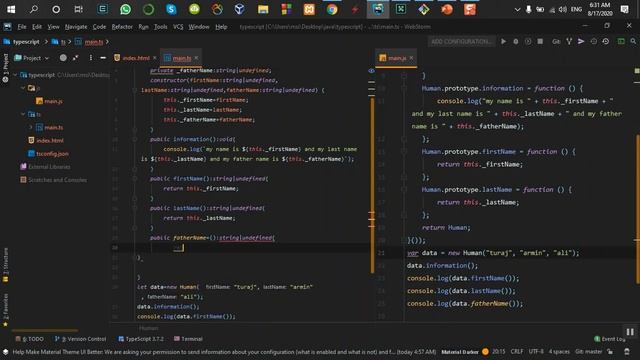
Task: Click the Debug bug icon
Action: point(516,41)
